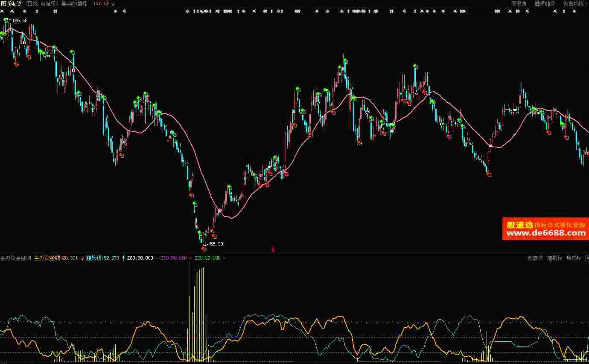Select the 黑马bs指标 indicator label
Image resolution: width=589 pixels, height=364 pixels.
[x=75, y=3]
